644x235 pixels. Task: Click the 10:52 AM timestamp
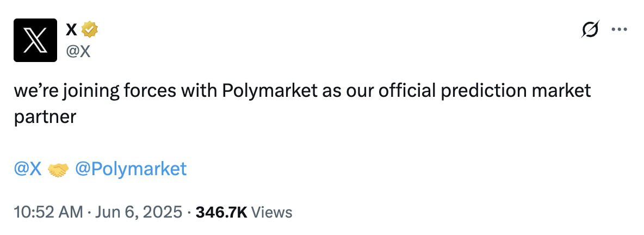coord(48,212)
